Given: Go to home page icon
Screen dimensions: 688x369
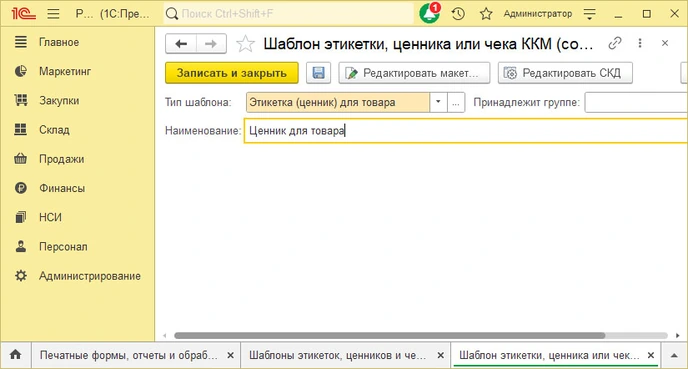Looking at the screenshot, I should tap(15, 355).
